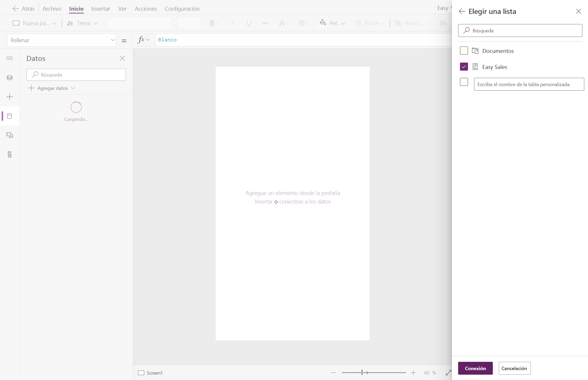
Task: Click the back arrow beside Elegir una lista
Action: tap(462, 11)
